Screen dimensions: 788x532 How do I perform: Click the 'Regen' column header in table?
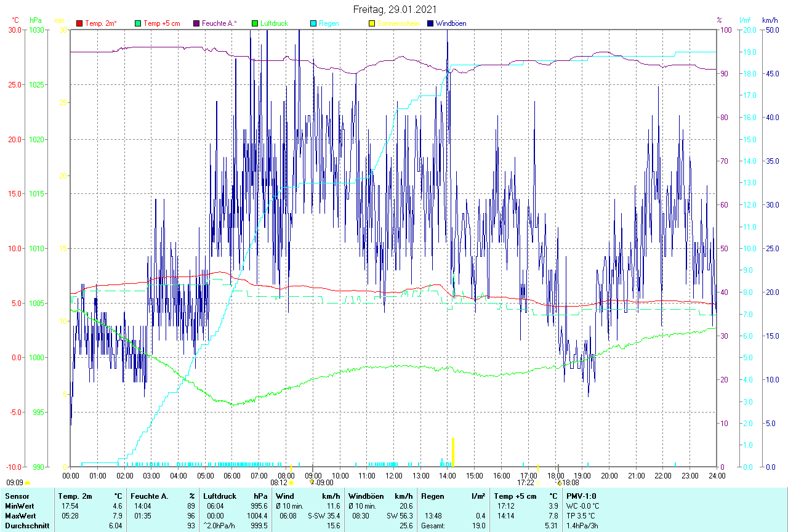[433, 496]
